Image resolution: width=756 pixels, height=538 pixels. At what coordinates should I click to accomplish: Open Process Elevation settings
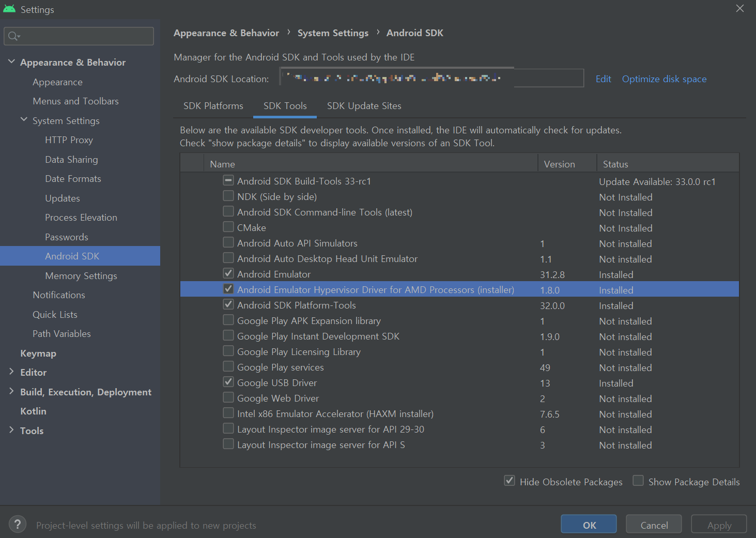click(80, 218)
